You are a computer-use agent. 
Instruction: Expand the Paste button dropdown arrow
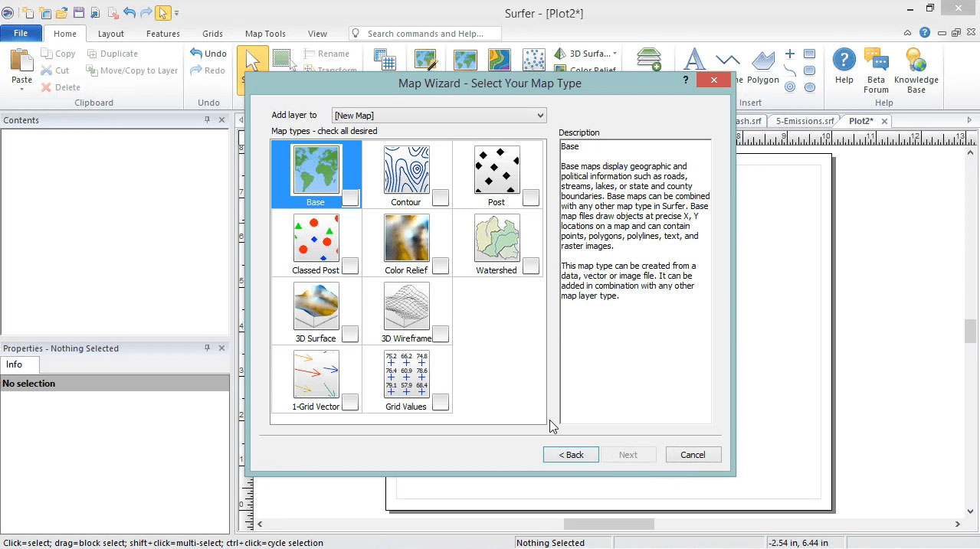(21, 90)
